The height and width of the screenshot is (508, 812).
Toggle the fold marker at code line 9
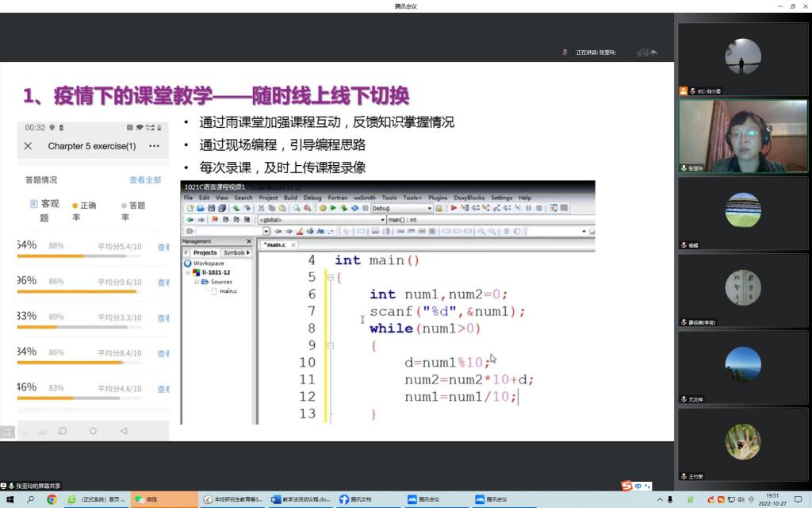click(x=330, y=346)
